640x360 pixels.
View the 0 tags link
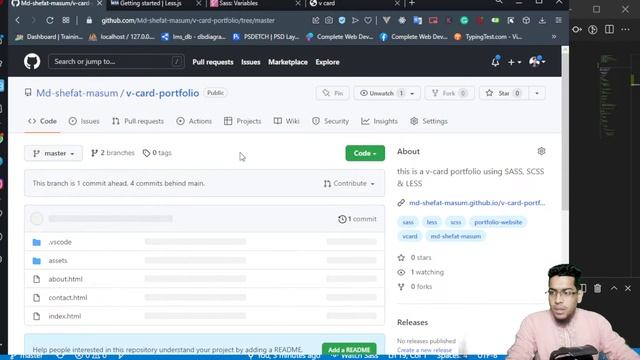pos(157,153)
